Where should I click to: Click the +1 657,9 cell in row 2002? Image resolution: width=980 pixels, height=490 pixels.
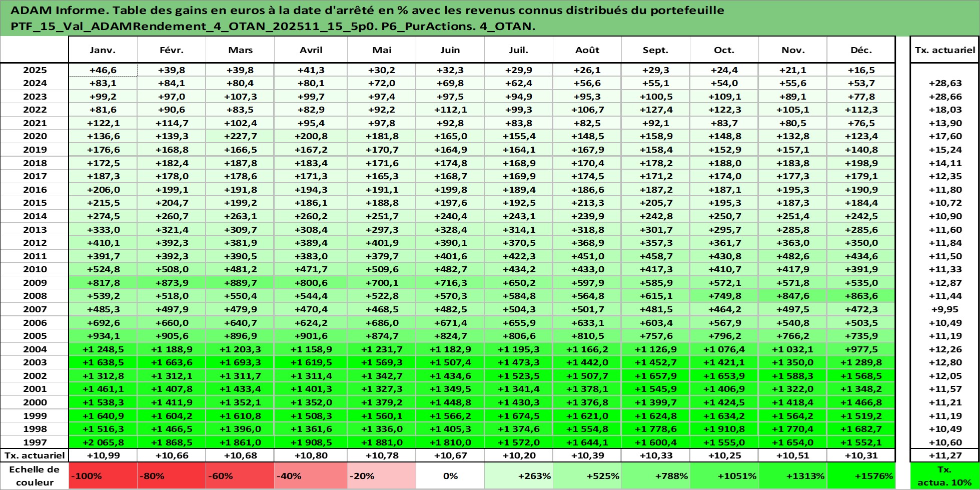coord(656,376)
